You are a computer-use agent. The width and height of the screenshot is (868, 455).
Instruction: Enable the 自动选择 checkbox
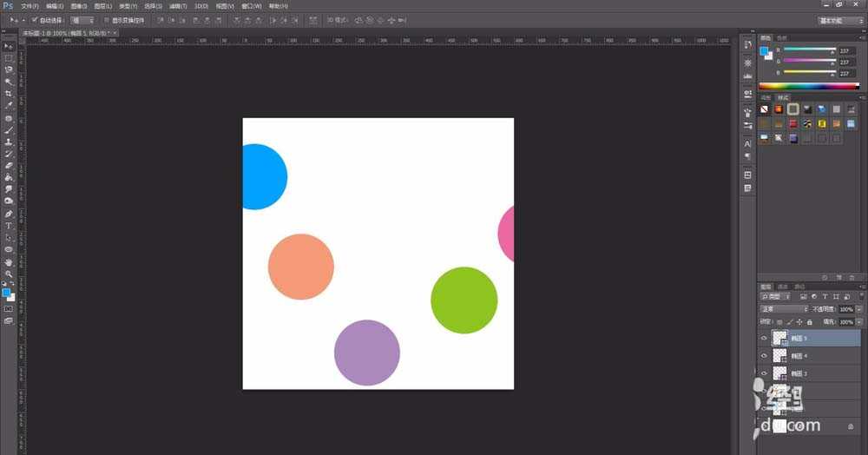pyautogui.click(x=35, y=19)
